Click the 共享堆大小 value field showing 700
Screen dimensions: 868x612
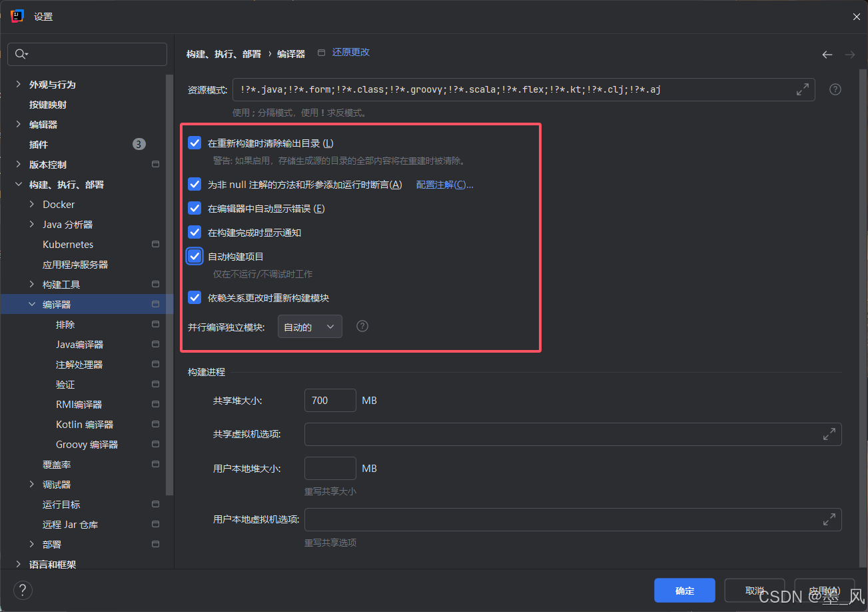(x=330, y=400)
